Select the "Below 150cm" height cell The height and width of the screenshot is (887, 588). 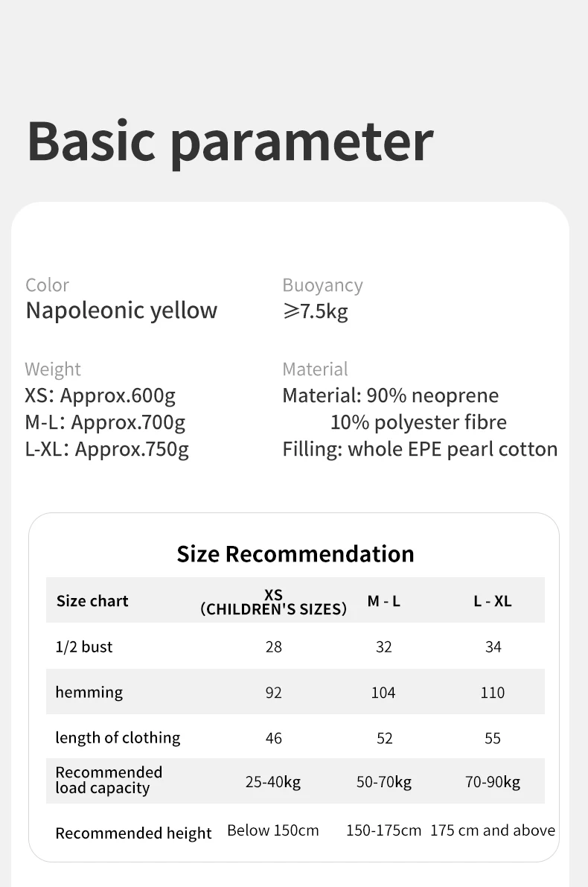[x=273, y=830]
